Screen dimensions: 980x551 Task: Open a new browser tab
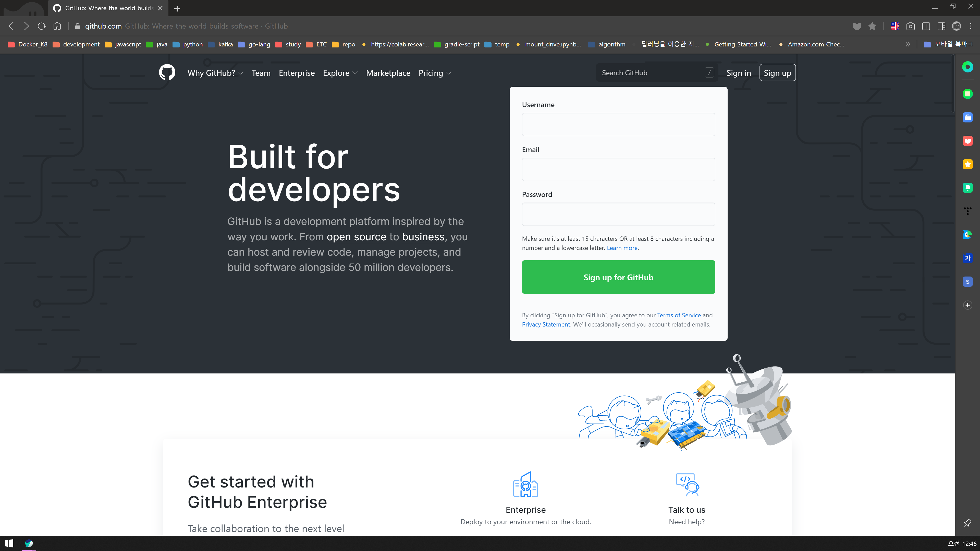click(x=177, y=8)
